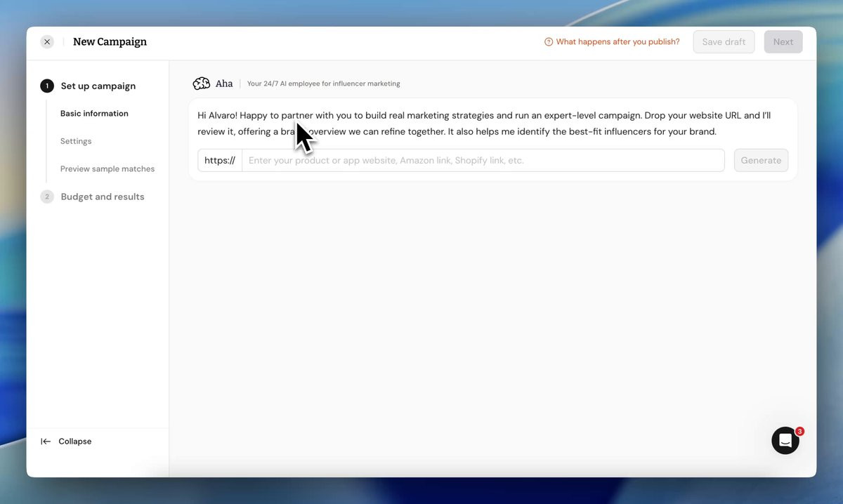Click the Aha assistant name
The width and height of the screenshot is (843, 504).
pos(224,84)
